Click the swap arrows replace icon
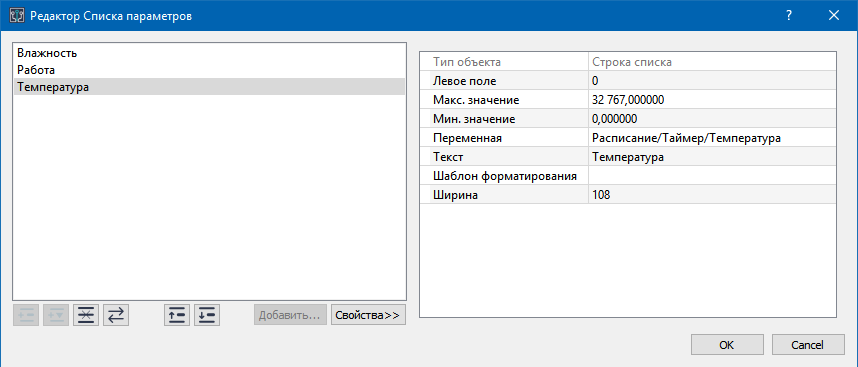 (x=115, y=315)
